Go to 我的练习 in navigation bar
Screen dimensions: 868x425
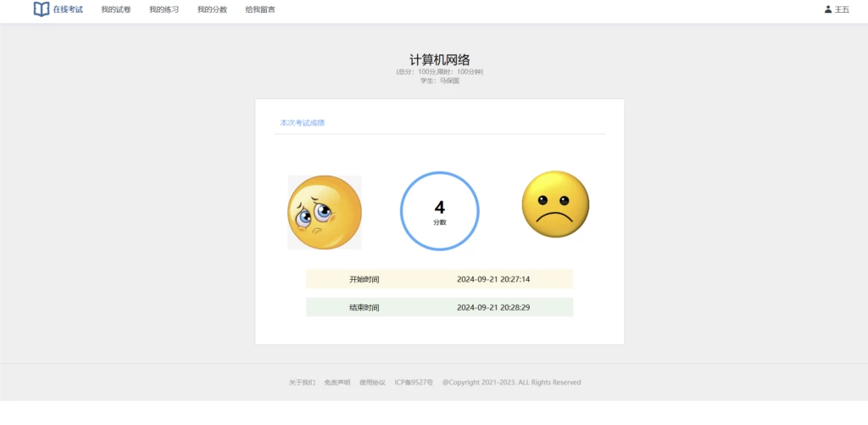(164, 9)
